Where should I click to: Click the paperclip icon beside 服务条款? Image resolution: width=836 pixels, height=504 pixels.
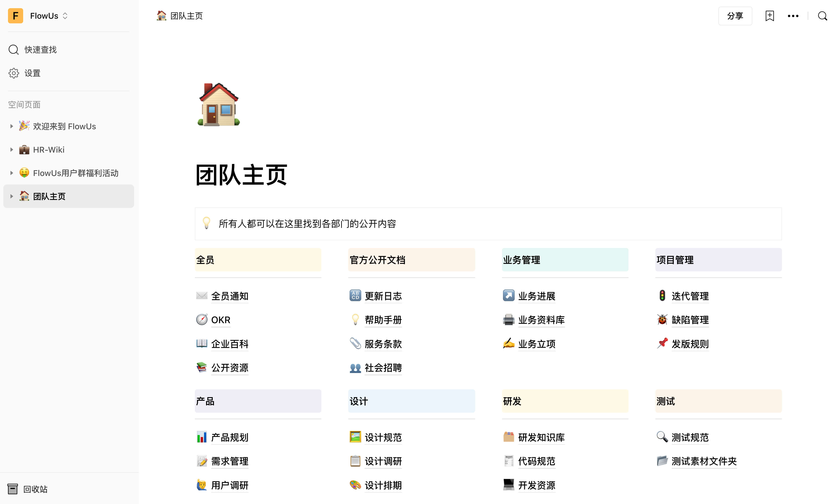355,343
